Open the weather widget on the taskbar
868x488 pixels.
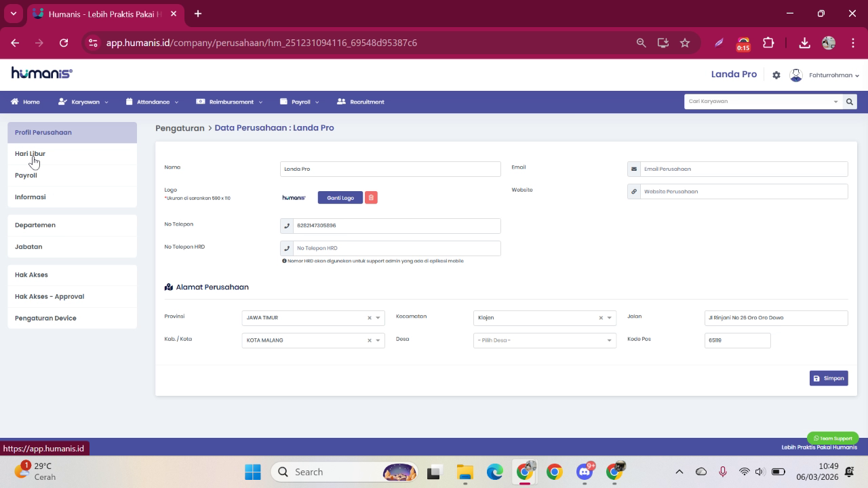[35, 472]
